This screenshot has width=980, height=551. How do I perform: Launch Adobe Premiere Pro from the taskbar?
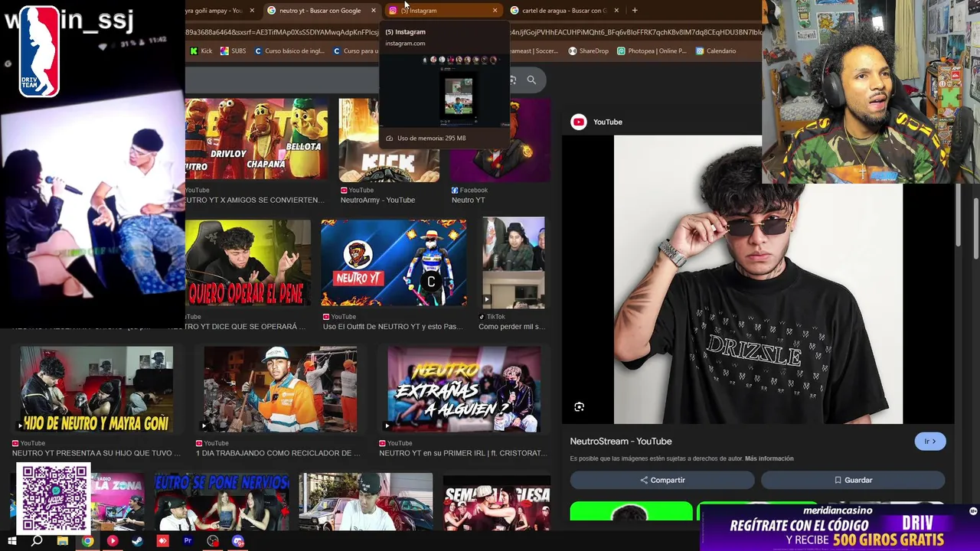click(188, 541)
